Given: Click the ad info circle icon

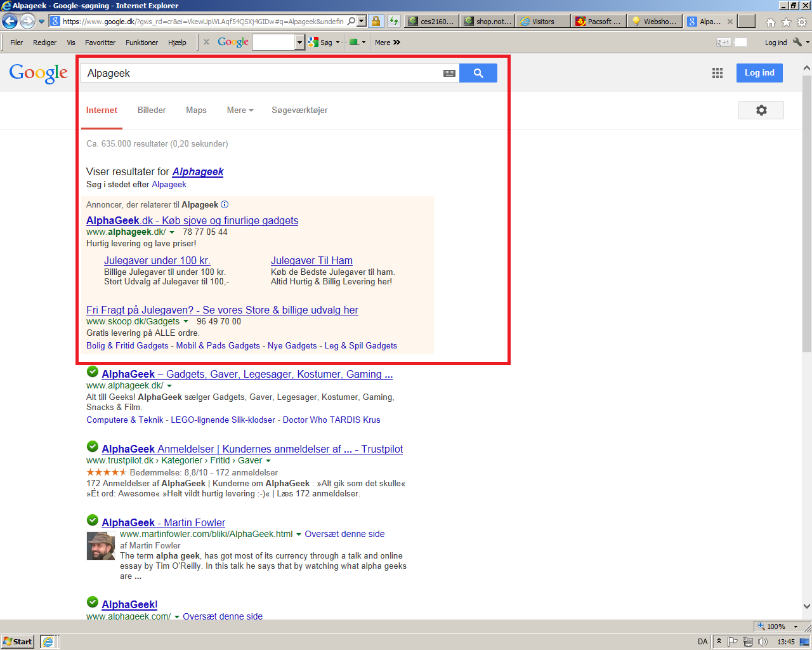Looking at the screenshot, I should [x=225, y=204].
